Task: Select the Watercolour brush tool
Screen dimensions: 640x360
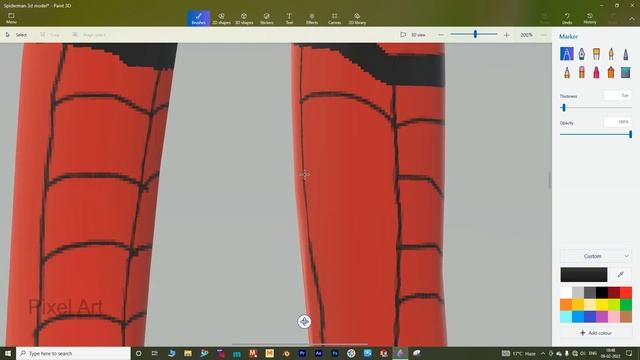Action: tap(611, 54)
